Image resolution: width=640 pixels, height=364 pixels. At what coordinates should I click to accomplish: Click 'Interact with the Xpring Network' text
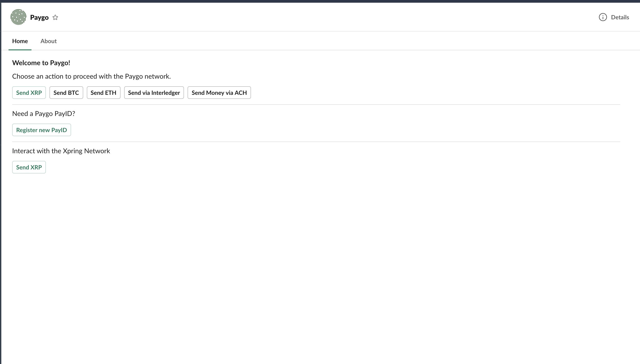(x=61, y=151)
